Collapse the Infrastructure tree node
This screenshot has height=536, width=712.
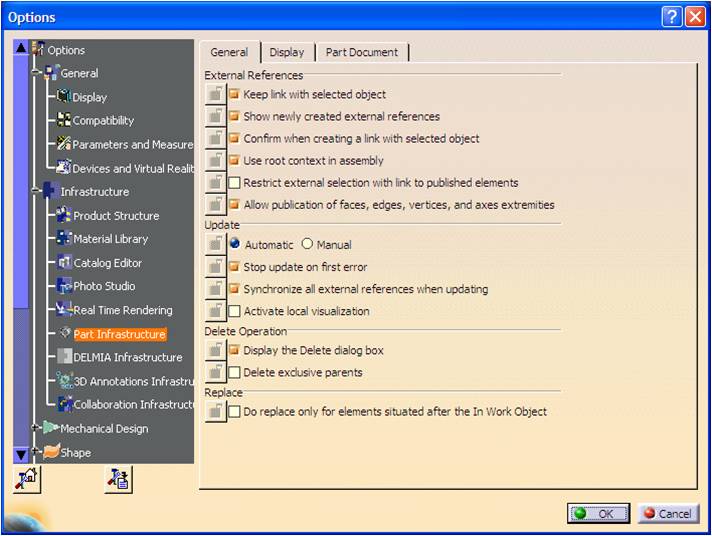click(35, 191)
